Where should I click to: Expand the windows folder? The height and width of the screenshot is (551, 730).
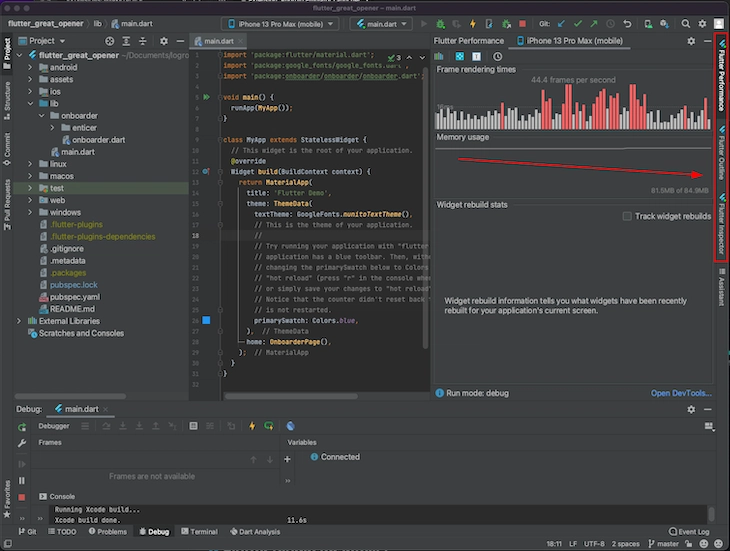click(30, 212)
